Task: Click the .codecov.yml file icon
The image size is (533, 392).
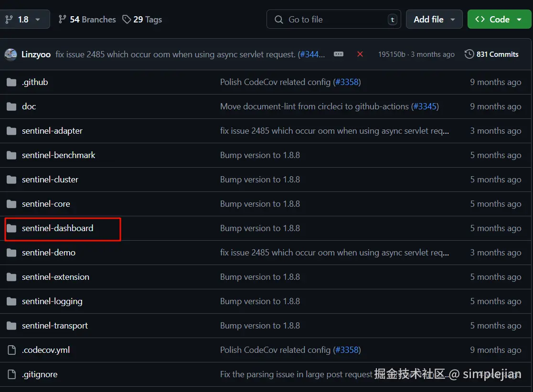Action: (x=11, y=350)
